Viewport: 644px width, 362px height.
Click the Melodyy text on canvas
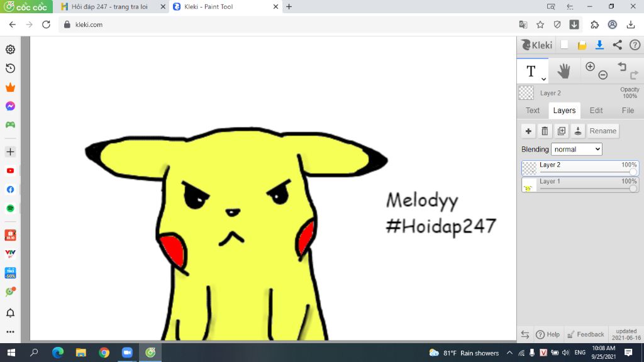[x=422, y=200]
